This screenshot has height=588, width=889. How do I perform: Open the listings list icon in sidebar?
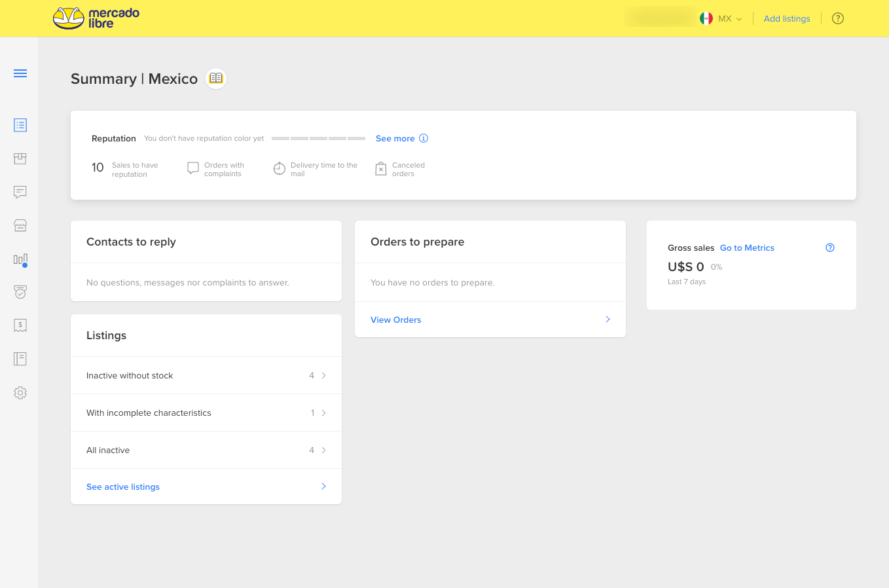tap(20, 125)
